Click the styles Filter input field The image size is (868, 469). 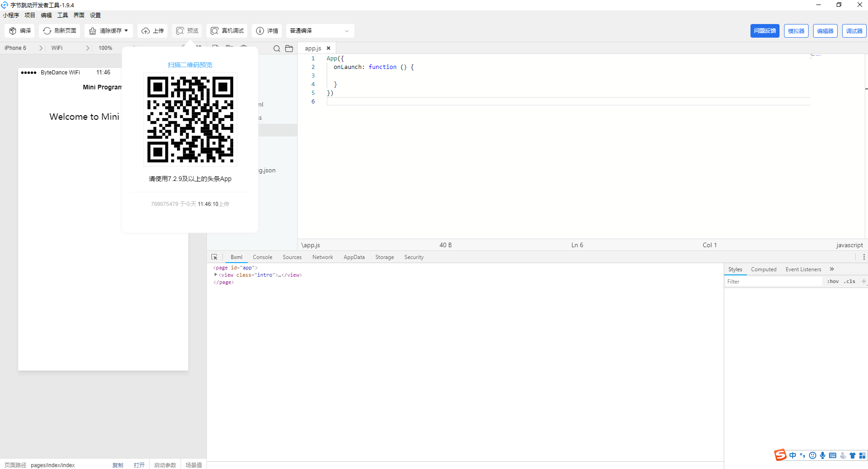click(x=774, y=282)
